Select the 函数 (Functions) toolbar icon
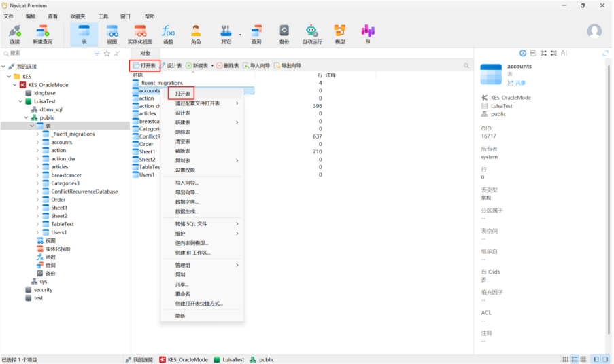 (x=168, y=34)
